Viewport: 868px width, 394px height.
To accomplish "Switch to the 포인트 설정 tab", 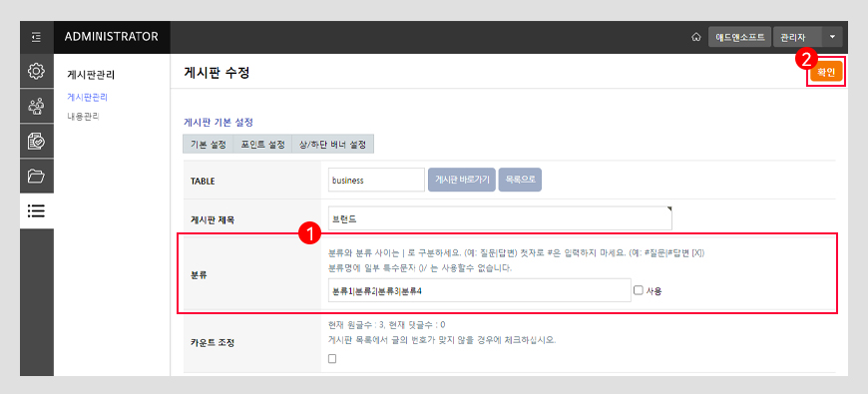I will (x=262, y=144).
